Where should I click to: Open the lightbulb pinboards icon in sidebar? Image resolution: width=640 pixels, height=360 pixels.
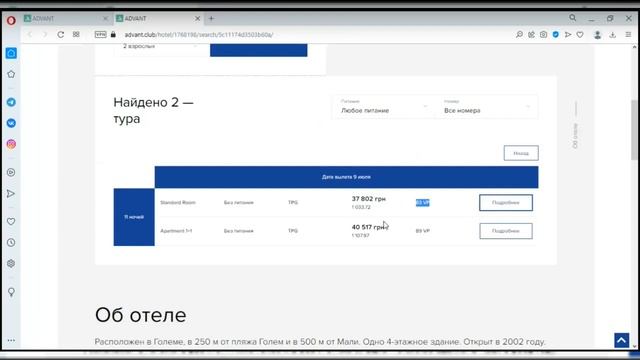click(11, 292)
